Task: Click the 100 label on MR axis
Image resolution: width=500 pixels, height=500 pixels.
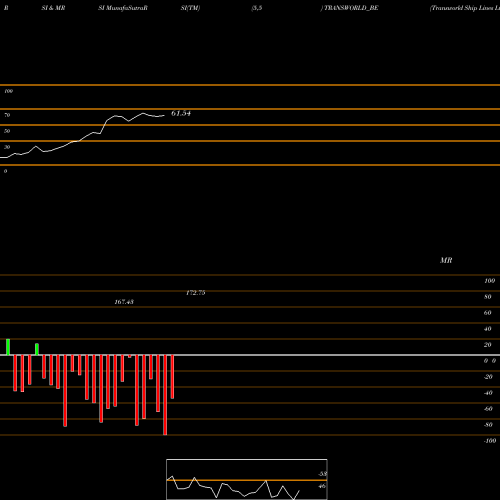Action: (x=489, y=281)
